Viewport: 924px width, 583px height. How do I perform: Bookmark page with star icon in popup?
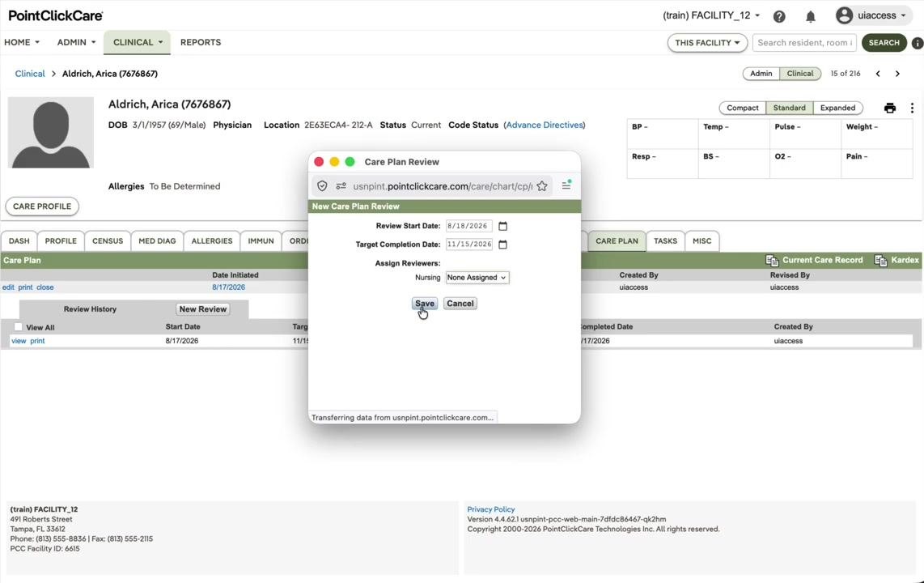point(541,186)
